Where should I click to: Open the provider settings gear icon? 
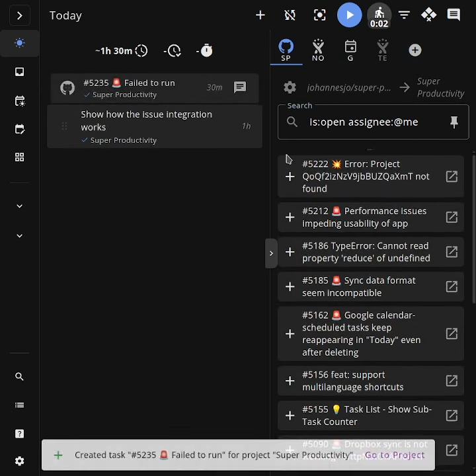290,87
